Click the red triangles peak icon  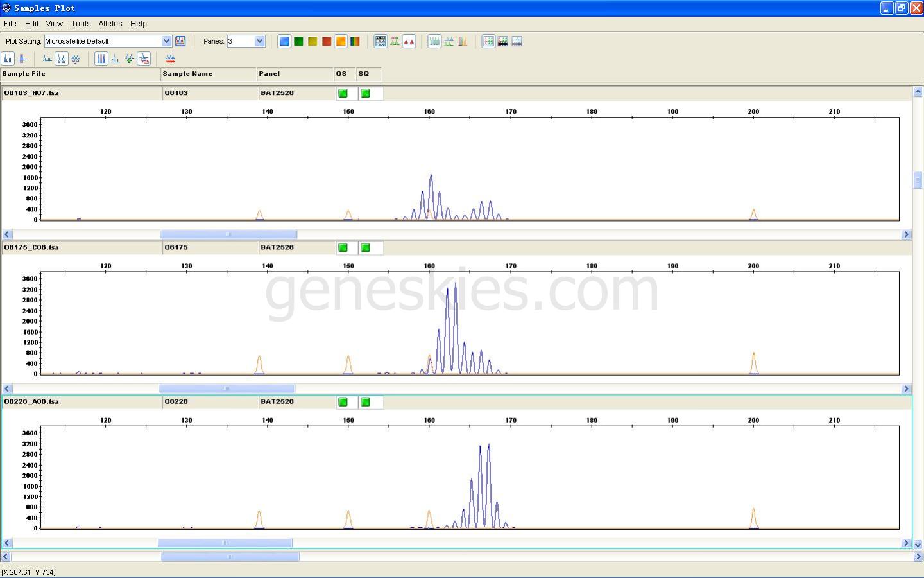409,41
